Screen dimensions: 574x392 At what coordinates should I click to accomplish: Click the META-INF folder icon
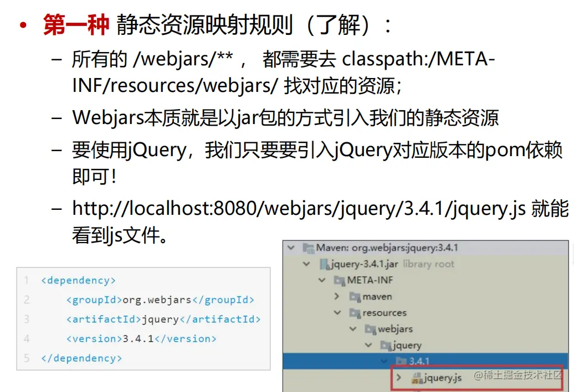pos(339,281)
